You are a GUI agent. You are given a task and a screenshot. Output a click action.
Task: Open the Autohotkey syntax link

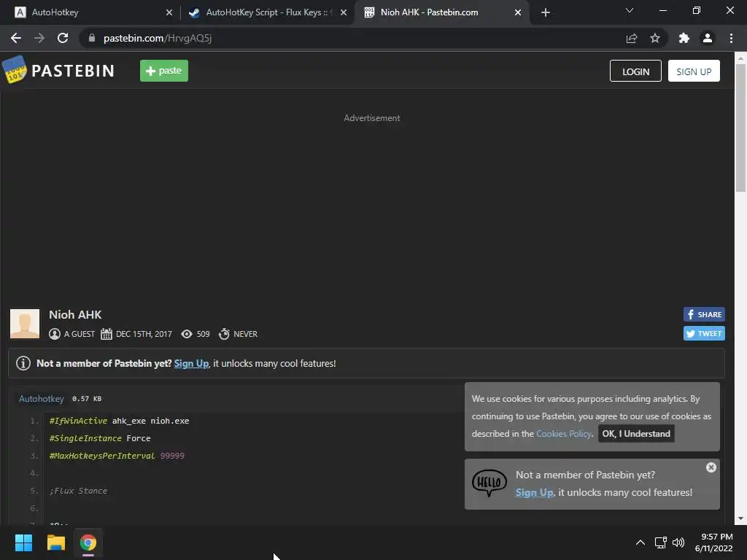[42, 399]
